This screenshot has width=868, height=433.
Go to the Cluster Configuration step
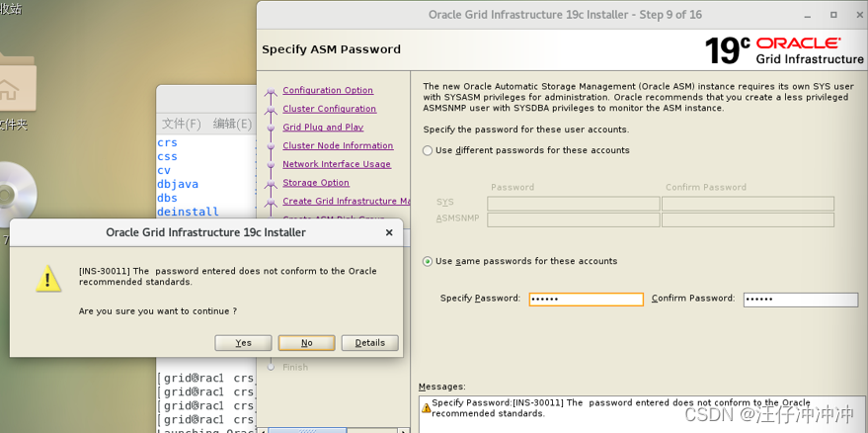click(x=330, y=109)
